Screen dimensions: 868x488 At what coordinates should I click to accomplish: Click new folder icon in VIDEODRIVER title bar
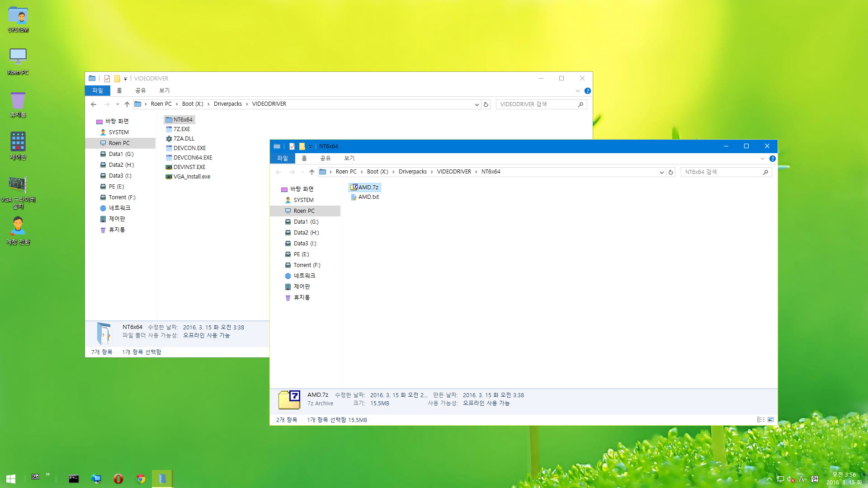[117, 79]
